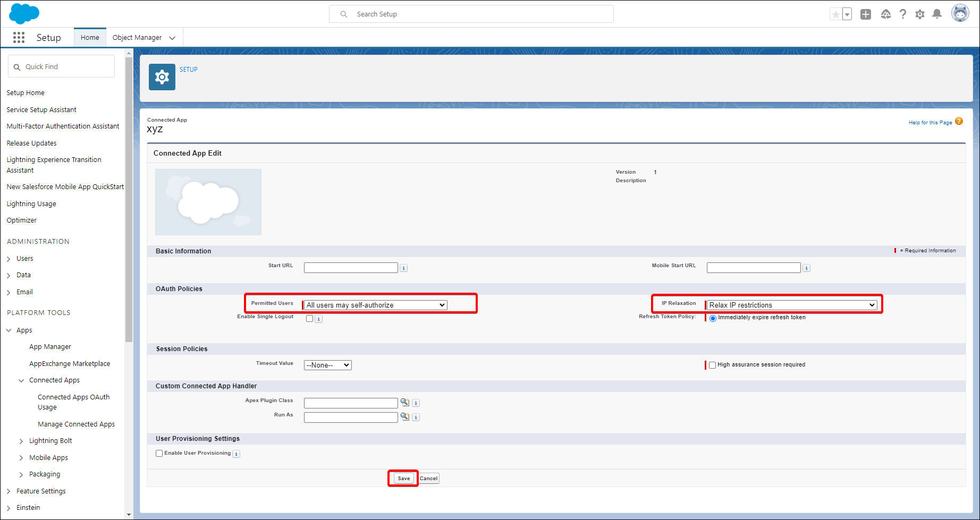Click the Global Actions plus icon
This screenshot has width=980, height=520.
coord(866,14)
